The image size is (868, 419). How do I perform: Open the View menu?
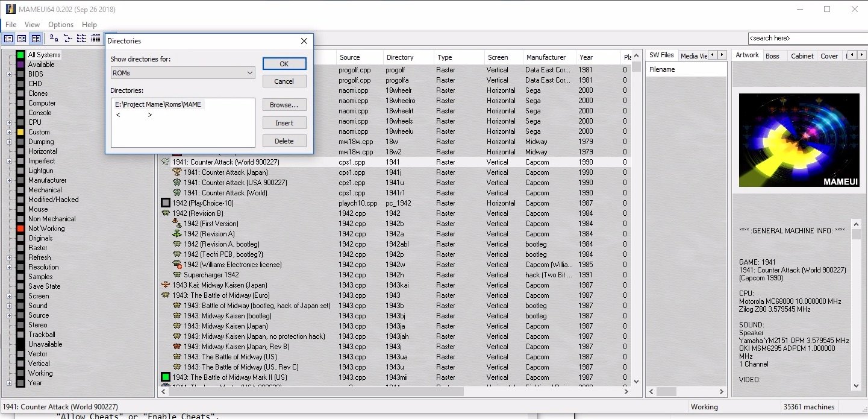(x=32, y=25)
